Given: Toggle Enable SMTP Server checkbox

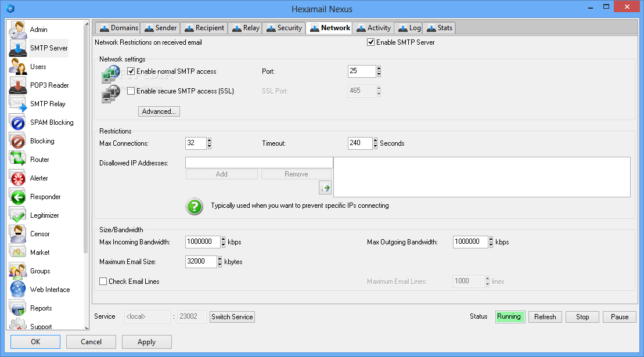Looking at the screenshot, I should (370, 42).
